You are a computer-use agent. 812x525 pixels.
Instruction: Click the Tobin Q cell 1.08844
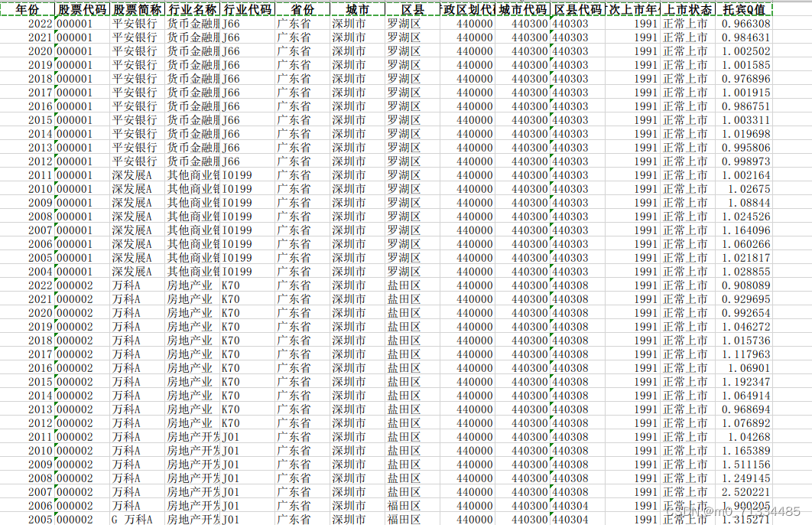744,203
